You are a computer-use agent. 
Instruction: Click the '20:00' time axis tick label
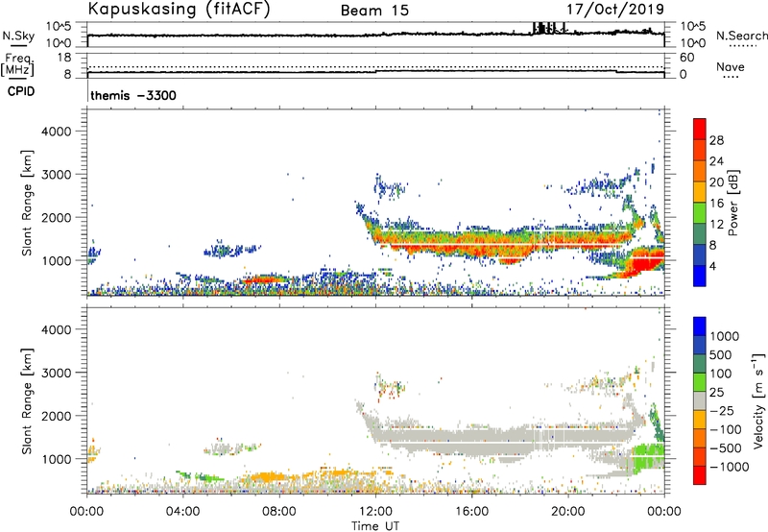(568, 512)
